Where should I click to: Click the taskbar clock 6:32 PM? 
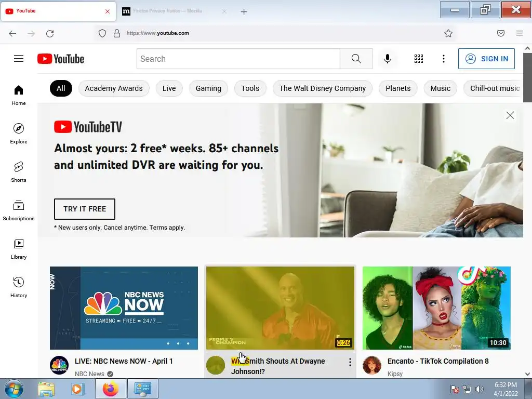point(506,389)
